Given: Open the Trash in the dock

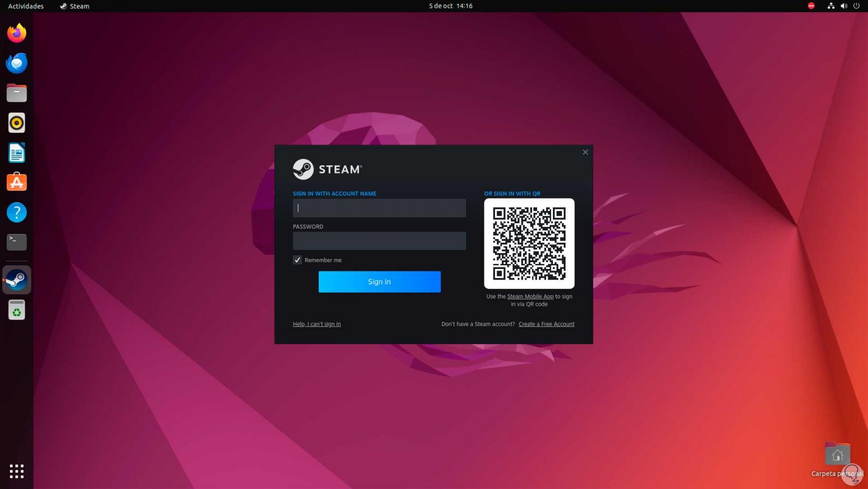Looking at the screenshot, I should (x=17, y=310).
